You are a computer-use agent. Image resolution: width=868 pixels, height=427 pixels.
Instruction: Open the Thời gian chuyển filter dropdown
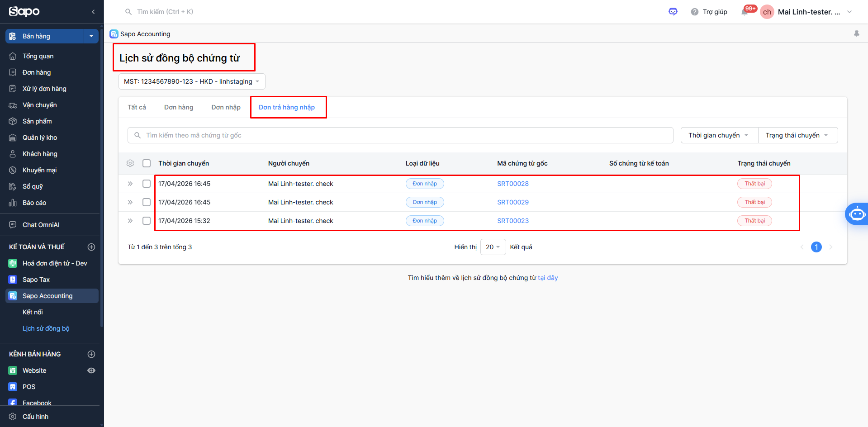click(x=719, y=135)
